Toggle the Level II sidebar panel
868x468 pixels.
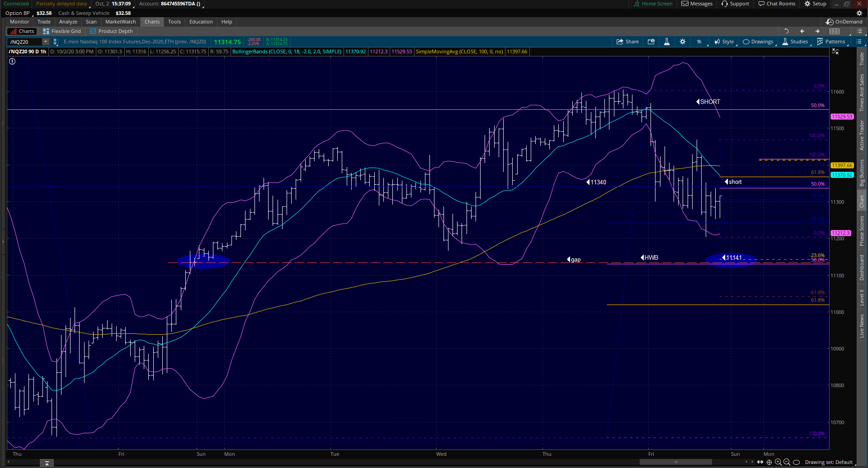tap(863, 296)
